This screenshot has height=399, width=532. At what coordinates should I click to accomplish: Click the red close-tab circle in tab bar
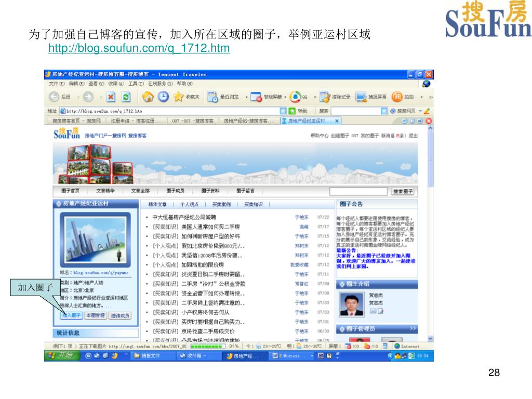click(x=429, y=121)
